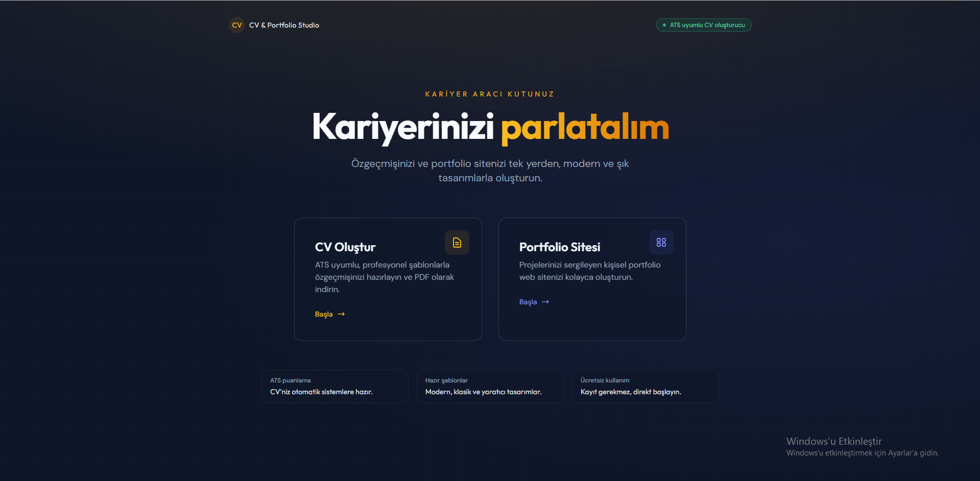Click the CV Oluştur heading text
This screenshot has width=980, height=481.
pos(345,247)
